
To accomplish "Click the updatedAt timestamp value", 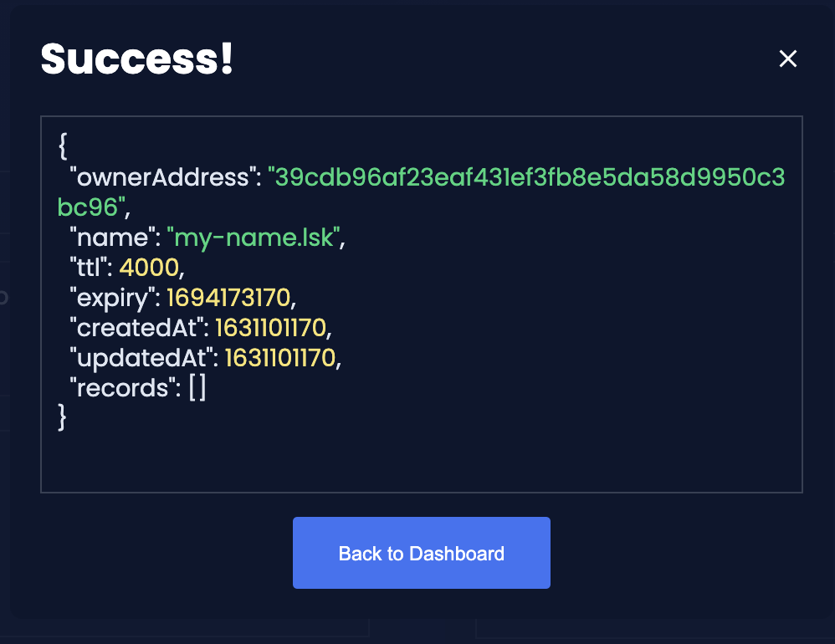I will 280,358.
